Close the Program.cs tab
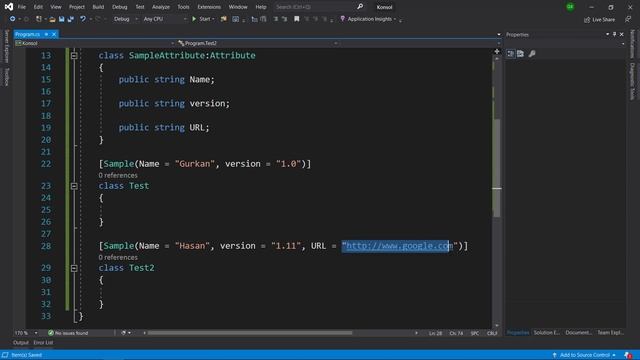640x360 pixels. (54, 34)
